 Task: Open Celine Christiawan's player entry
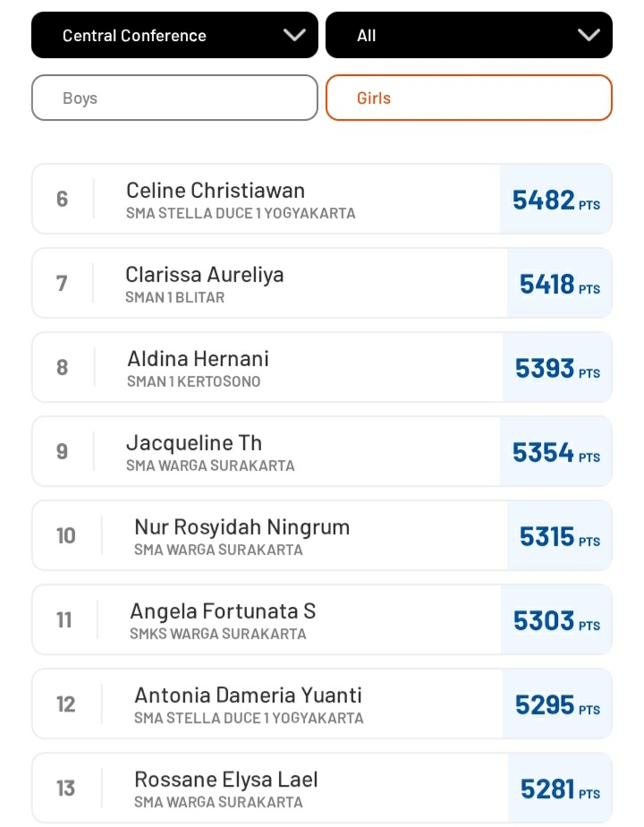pyautogui.click(x=322, y=199)
